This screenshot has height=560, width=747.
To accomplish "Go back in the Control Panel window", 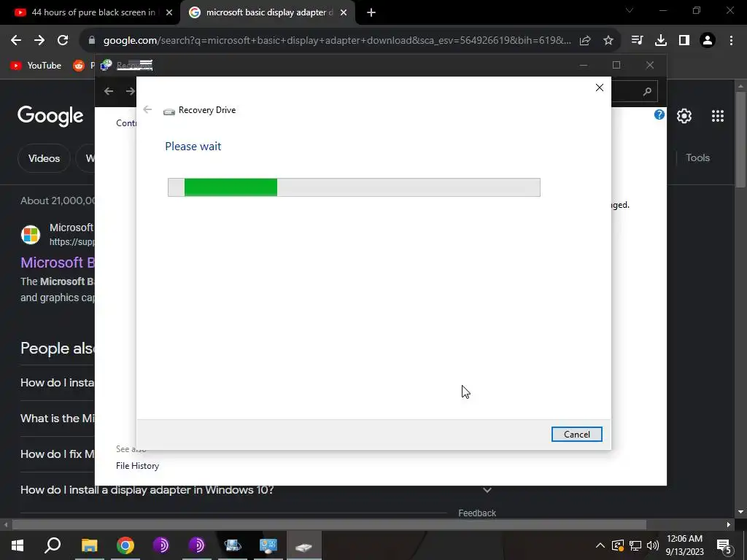I will pos(109,91).
